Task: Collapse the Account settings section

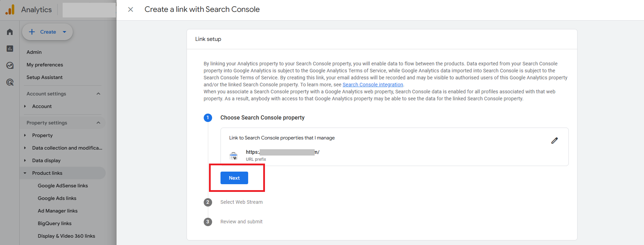Action: tap(98, 94)
